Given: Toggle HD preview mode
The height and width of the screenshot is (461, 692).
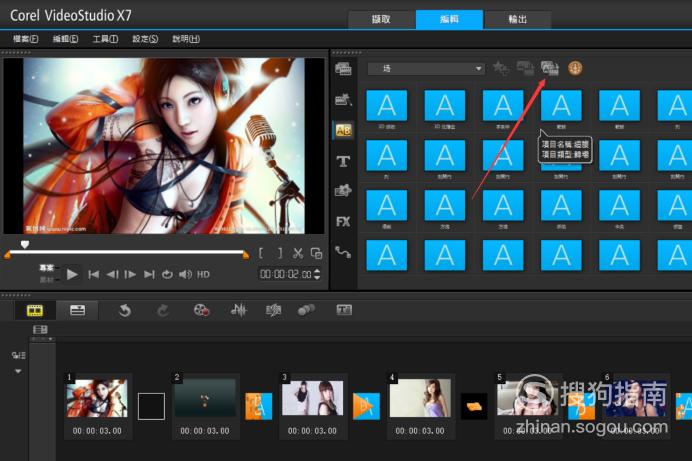Looking at the screenshot, I should 203,274.
